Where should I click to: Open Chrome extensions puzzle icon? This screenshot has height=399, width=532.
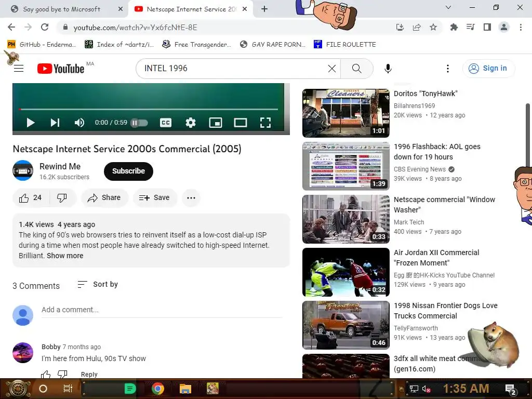454,27
